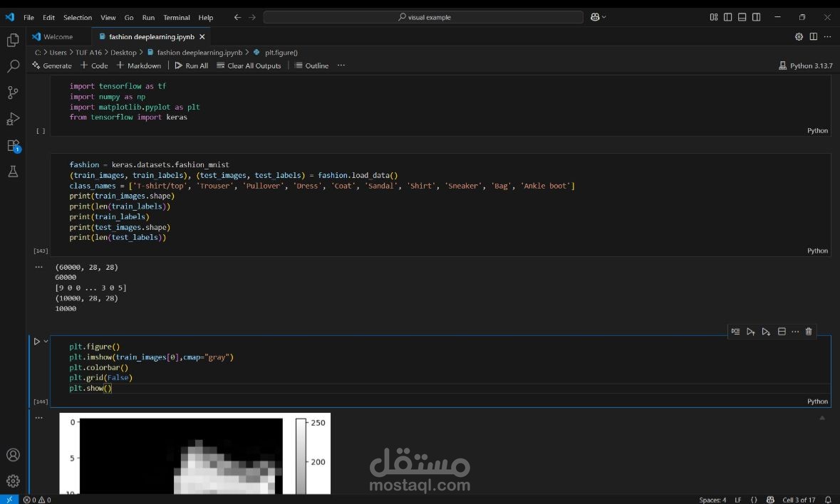Image resolution: width=840 pixels, height=504 pixels.
Task: Click 'Desktop' in the breadcrumb
Action: point(124,53)
